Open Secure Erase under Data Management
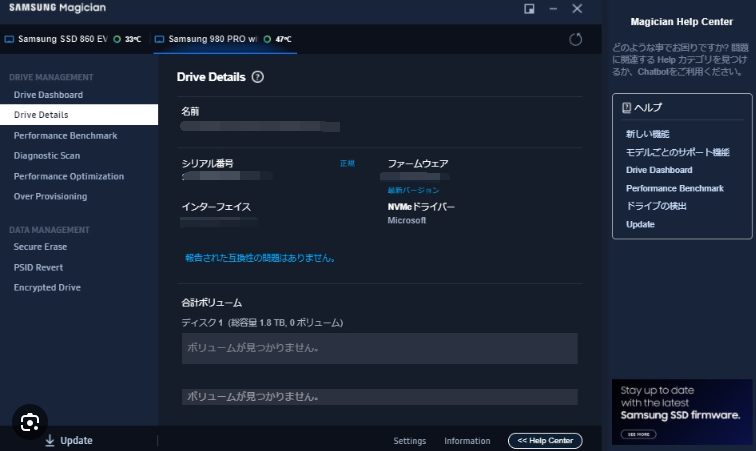This screenshot has height=451, width=756. (x=41, y=247)
